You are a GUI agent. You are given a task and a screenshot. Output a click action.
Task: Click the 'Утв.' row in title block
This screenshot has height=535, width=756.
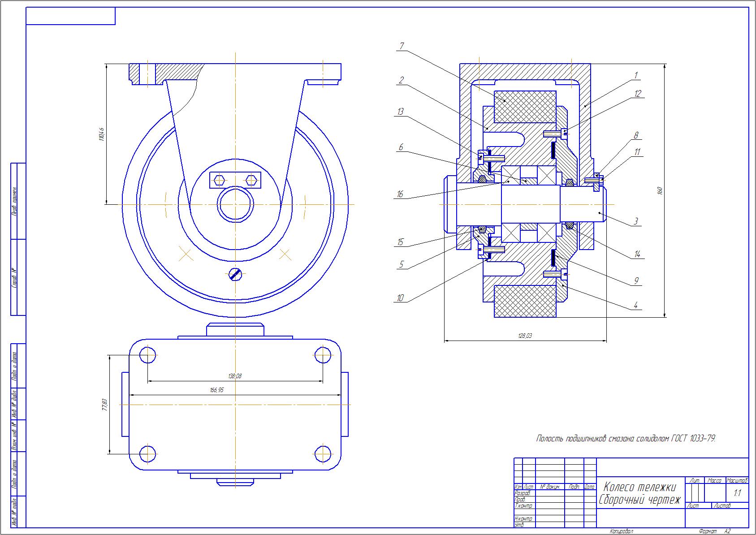[519, 525]
